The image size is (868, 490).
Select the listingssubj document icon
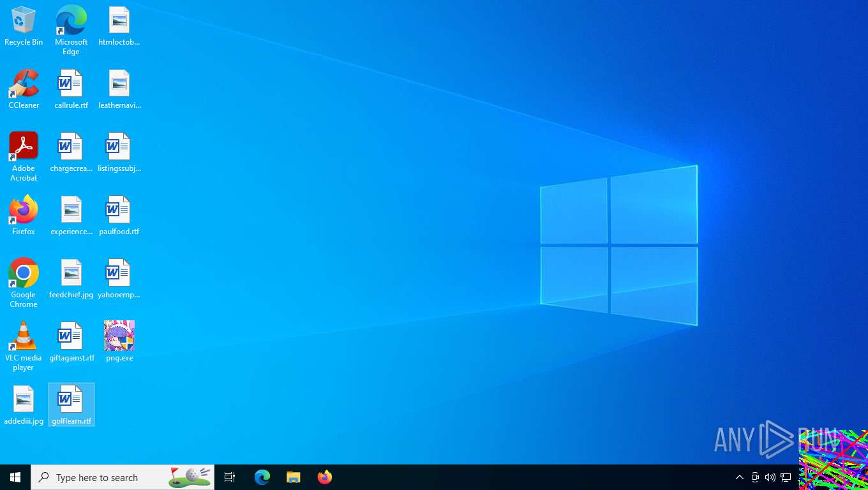(x=119, y=153)
